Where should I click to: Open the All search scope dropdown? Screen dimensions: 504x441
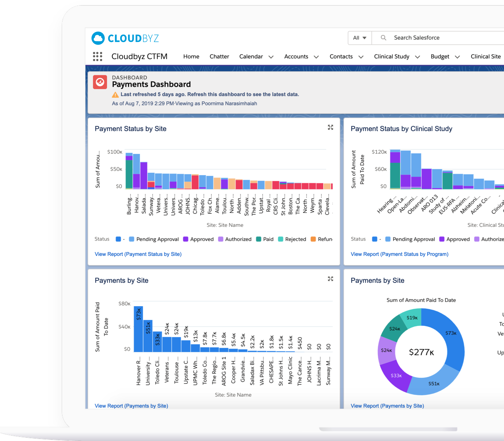pyautogui.click(x=360, y=38)
